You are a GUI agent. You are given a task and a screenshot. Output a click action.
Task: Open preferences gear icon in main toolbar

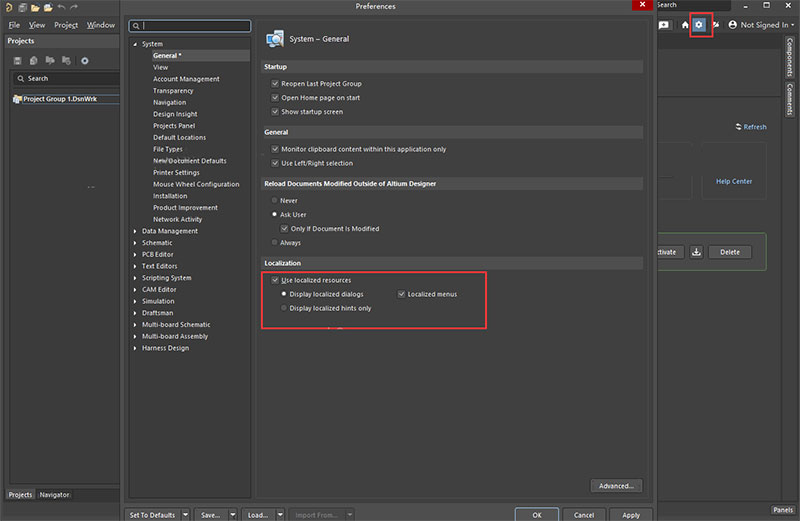pos(699,24)
